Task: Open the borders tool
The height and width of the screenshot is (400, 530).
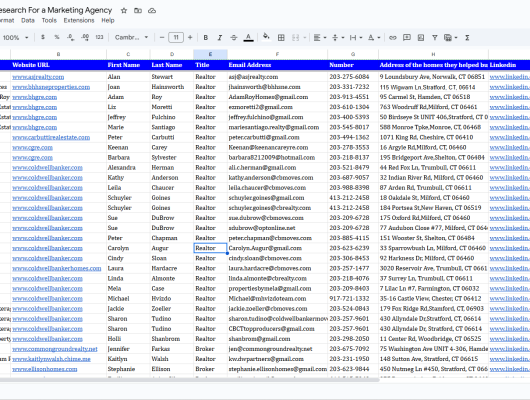Action: pyautogui.click(x=281, y=38)
